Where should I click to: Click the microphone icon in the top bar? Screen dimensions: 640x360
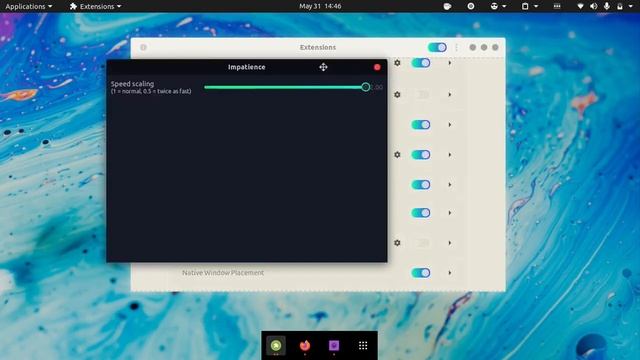(x=607, y=6)
